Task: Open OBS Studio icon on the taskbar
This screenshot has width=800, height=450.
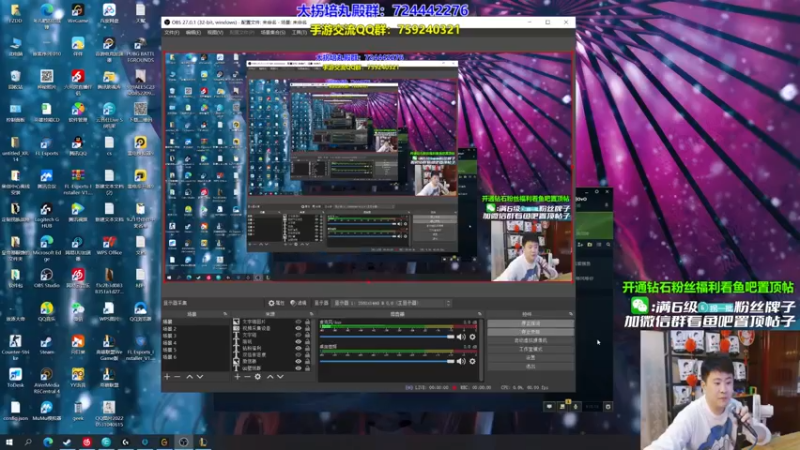Action: pyautogui.click(x=184, y=442)
